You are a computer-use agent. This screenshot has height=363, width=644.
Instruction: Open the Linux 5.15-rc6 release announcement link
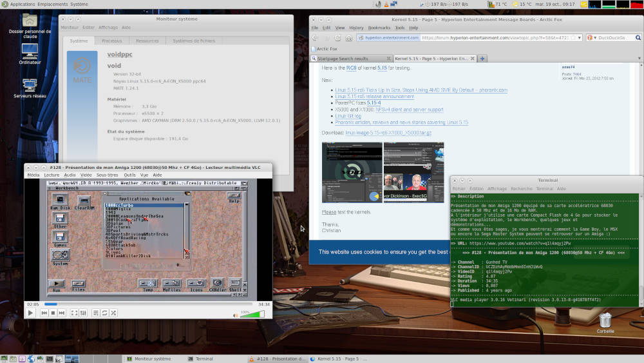374,96
